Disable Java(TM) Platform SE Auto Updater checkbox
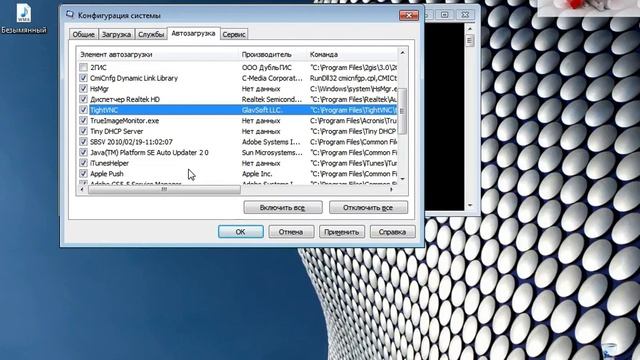The height and width of the screenshot is (360, 640). pos(83,152)
